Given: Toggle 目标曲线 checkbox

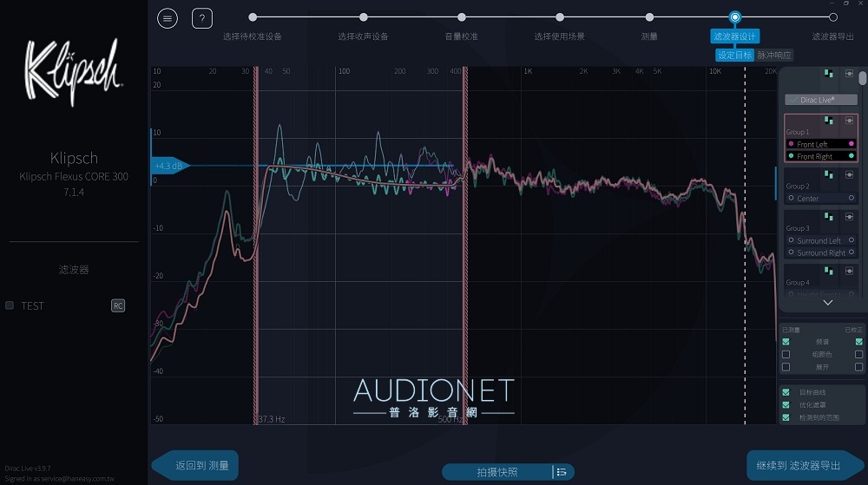Looking at the screenshot, I should click(x=786, y=392).
